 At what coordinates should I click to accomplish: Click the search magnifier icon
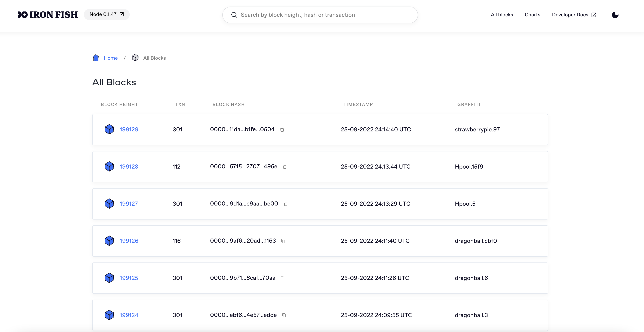(234, 15)
